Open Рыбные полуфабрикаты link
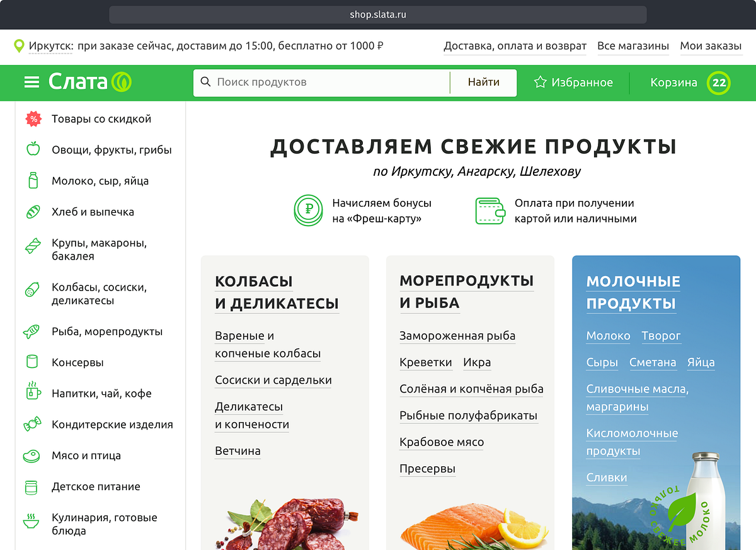The height and width of the screenshot is (550, 756). [468, 415]
